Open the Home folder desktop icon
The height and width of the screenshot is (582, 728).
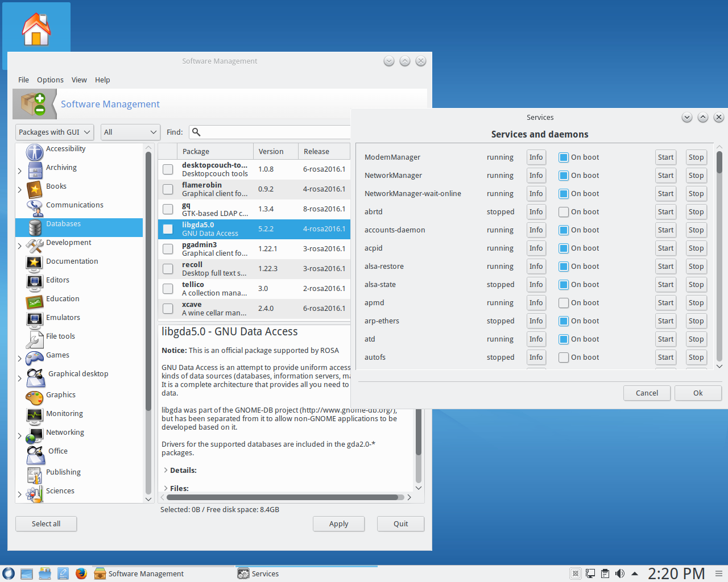click(36, 28)
